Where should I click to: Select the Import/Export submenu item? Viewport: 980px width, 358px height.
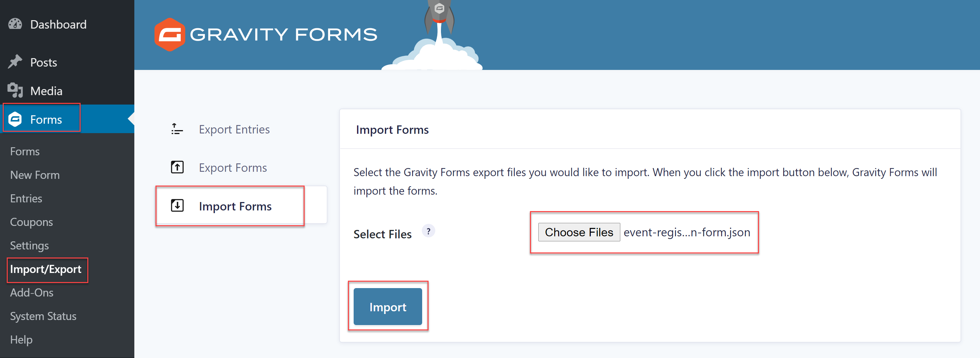coord(46,269)
